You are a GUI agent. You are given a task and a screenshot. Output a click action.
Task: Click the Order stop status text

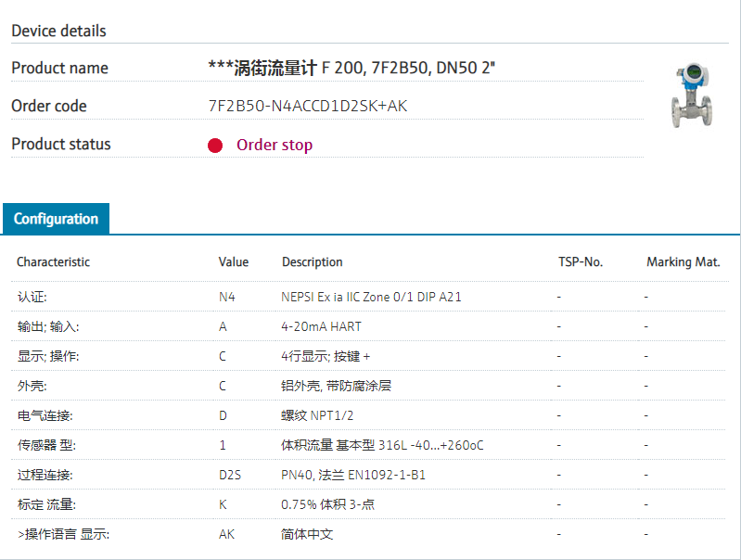pyautogui.click(x=275, y=145)
